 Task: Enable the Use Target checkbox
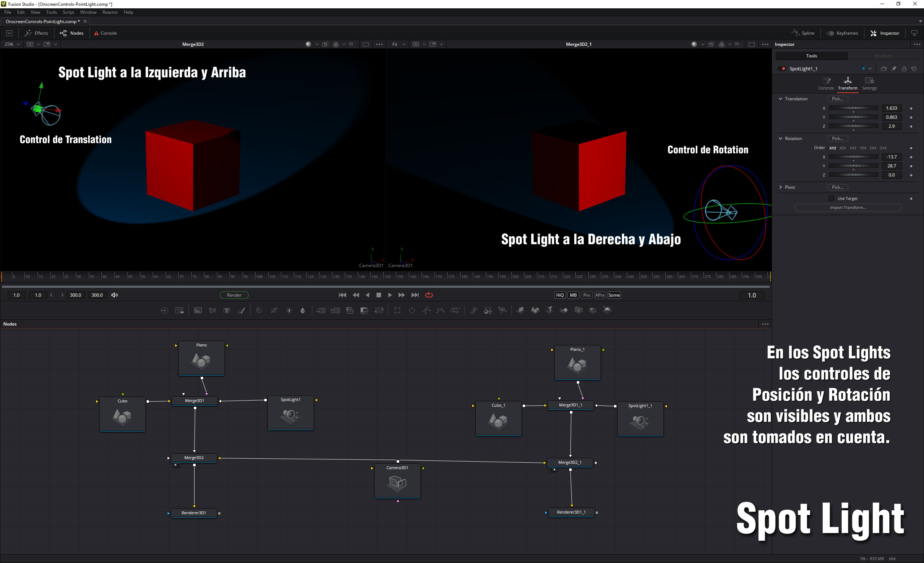pyautogui.click(x=831, y=198)
